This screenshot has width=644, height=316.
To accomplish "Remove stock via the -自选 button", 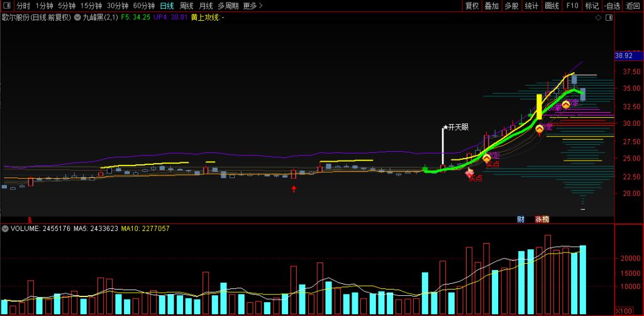I will coord(612,6).
